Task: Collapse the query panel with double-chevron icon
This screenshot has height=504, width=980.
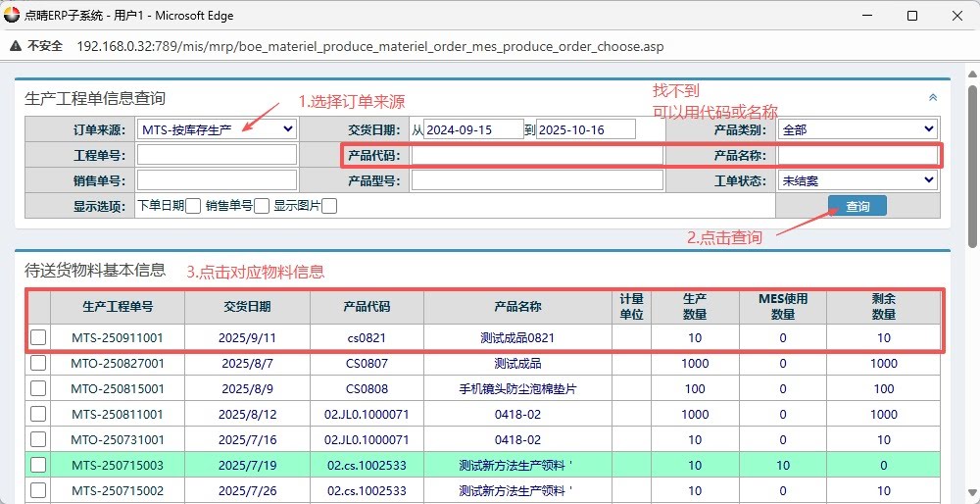Action: [x=932, y=98]
